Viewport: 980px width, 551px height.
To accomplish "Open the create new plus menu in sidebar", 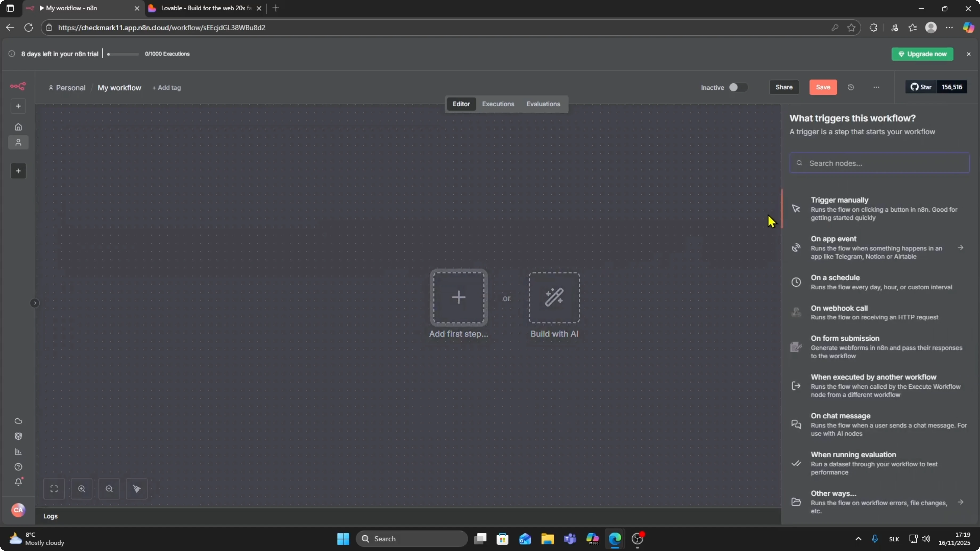I will pos(18,106).
